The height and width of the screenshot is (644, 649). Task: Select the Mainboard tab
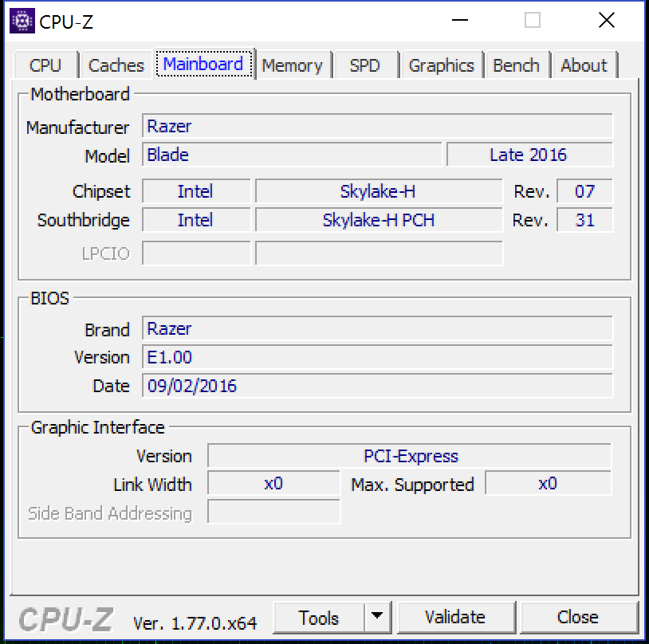[203, 65]
